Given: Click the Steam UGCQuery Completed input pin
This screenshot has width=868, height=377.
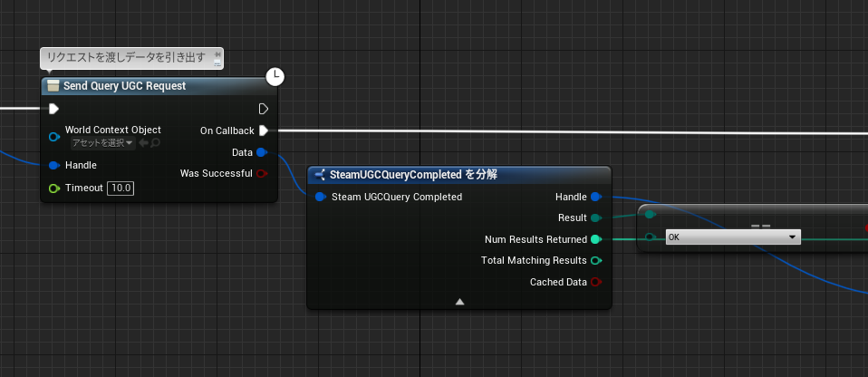Looking at the screenshot, I should (x=321, y=197).
